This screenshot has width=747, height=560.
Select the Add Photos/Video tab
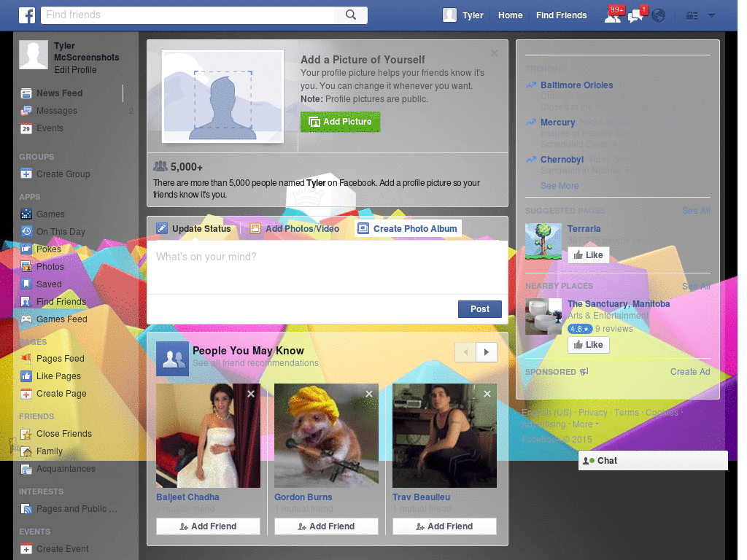295,228
